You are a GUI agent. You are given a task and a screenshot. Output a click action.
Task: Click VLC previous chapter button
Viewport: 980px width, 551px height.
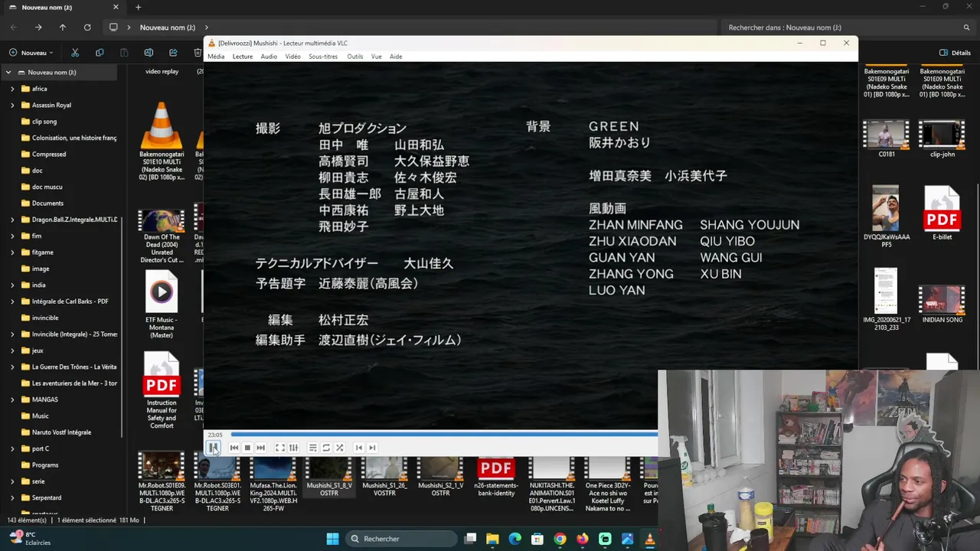[358, 448]
